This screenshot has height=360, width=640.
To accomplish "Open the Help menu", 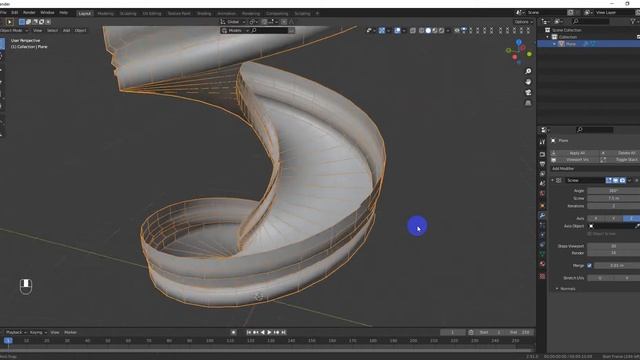I will pos(63,13).
